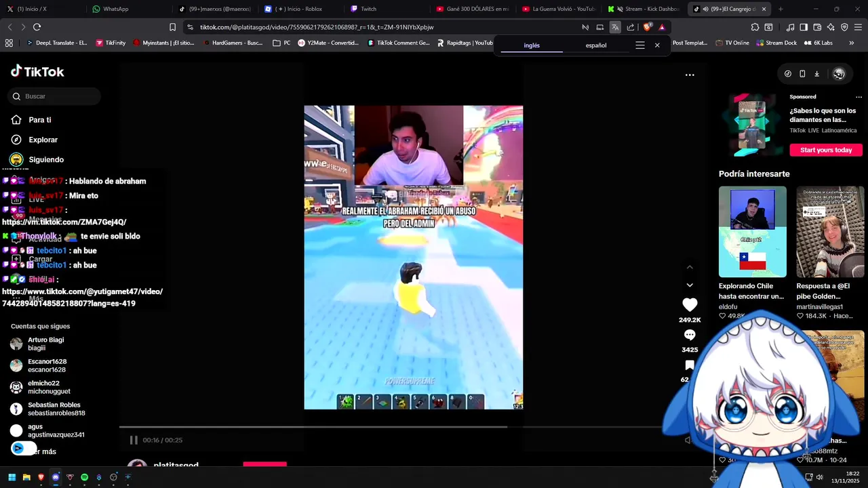
Task: Click the mobile phone app icon
Action: (x=802, y=74)
